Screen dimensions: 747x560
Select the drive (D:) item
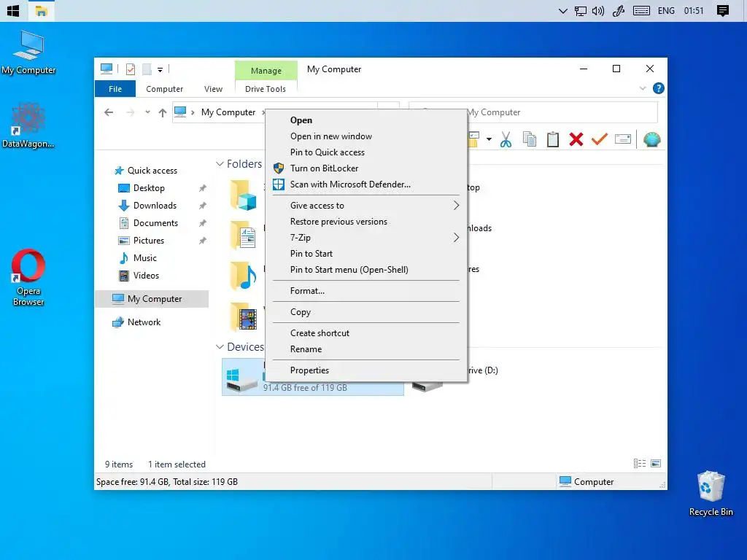tap(481, 370)
